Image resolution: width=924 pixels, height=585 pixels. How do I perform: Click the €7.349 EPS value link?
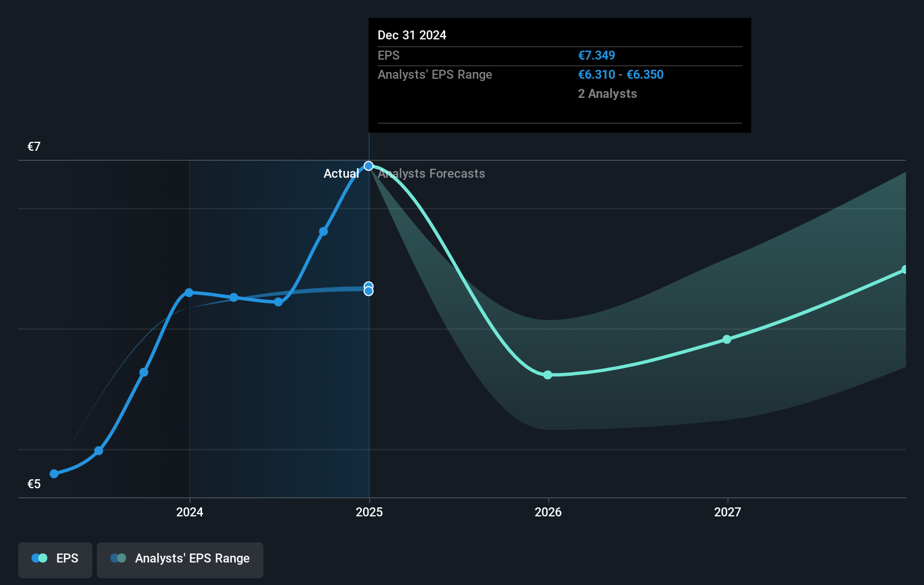(x=596, y=55)
